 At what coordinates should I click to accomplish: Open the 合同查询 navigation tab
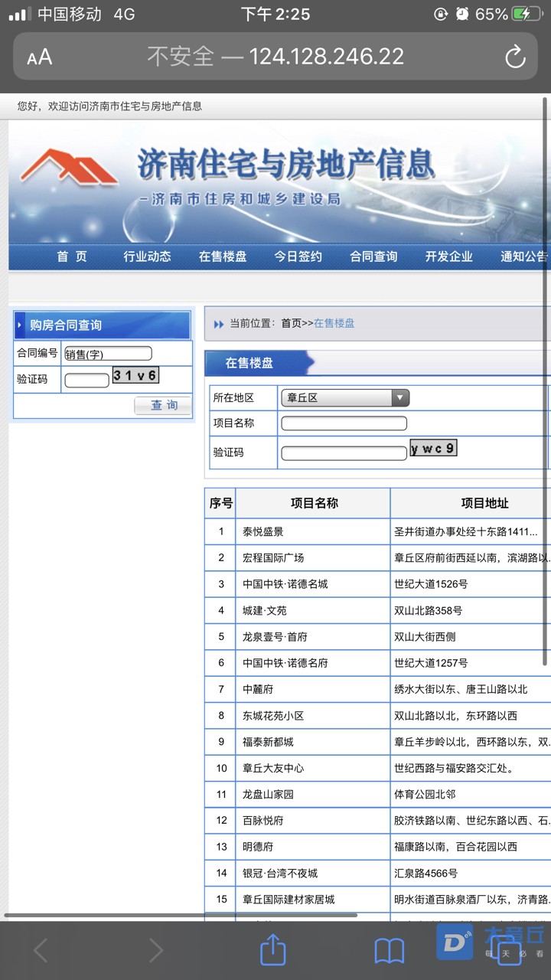click(373, 256)
